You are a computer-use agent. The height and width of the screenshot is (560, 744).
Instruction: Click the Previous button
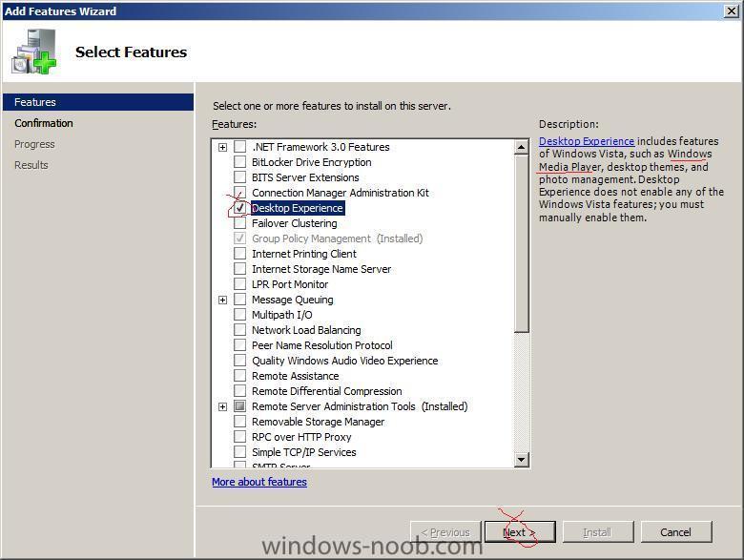pos(445,532)
